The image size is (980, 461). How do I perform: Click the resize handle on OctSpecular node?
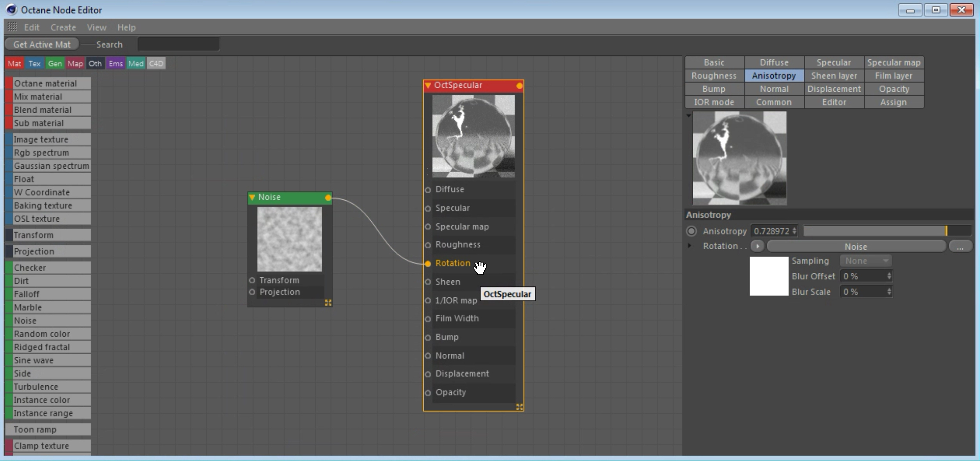(x=519, y=407)
